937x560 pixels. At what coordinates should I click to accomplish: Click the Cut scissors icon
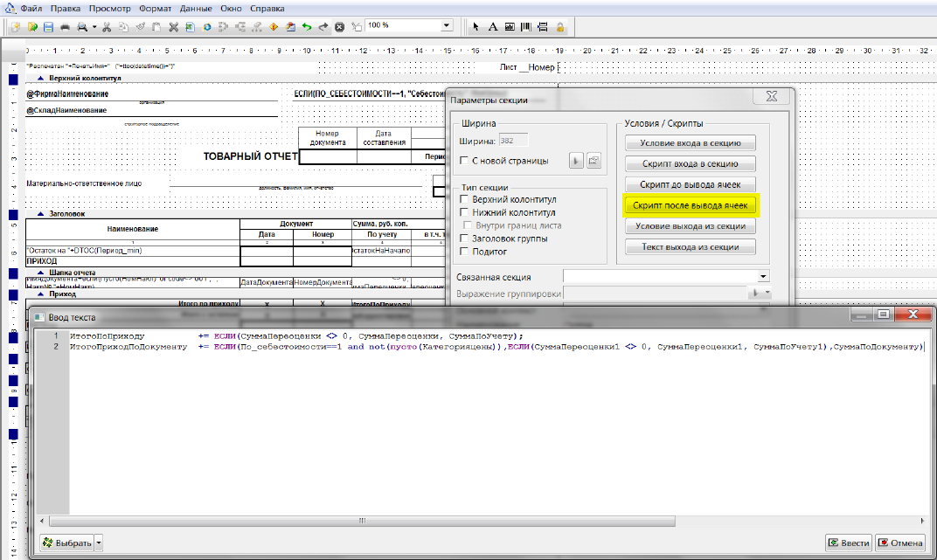click(x=107, y=27)
